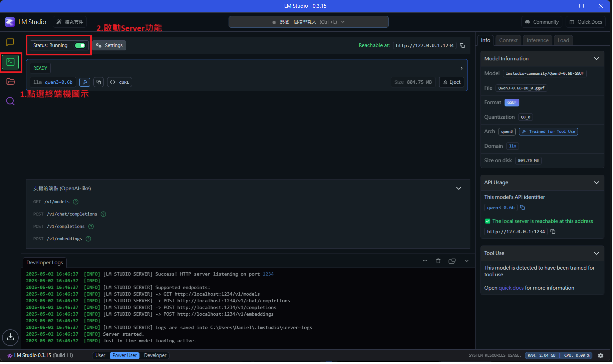Viewport: 613px width, 364px height.
Task: Open the Discover search icon in sidebar
Action: [x=10, y=101]
